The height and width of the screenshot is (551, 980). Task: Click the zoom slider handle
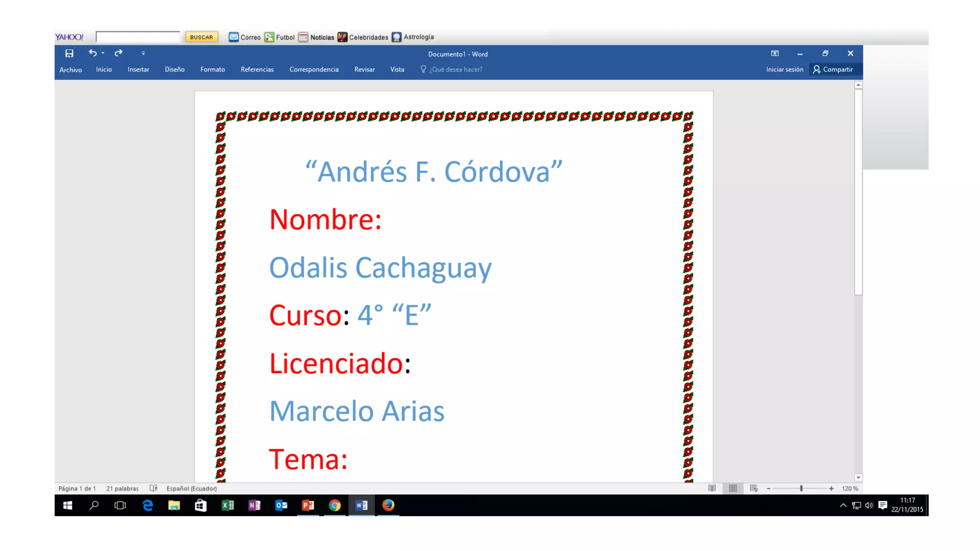801,488
